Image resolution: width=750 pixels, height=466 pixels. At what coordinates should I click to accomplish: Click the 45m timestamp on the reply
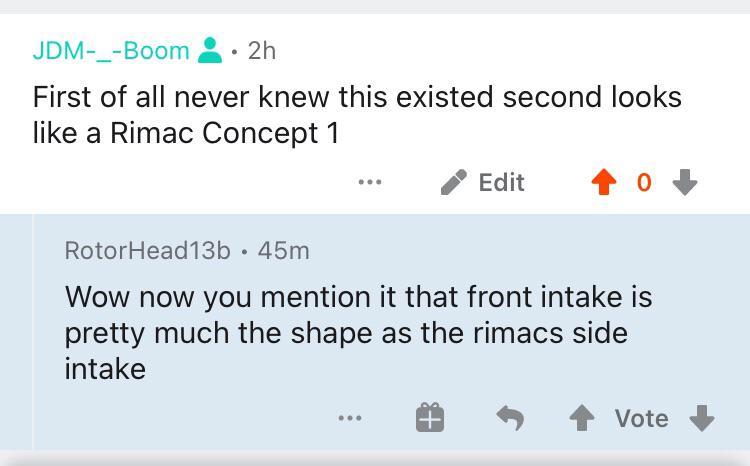[x=283, y=251]
